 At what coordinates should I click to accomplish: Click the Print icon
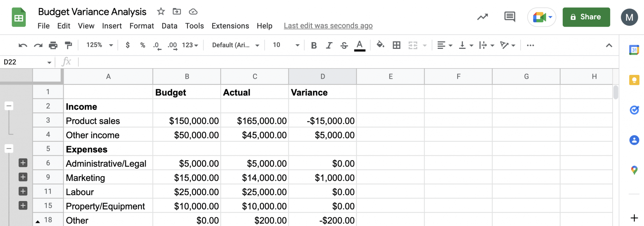(53, 45)
